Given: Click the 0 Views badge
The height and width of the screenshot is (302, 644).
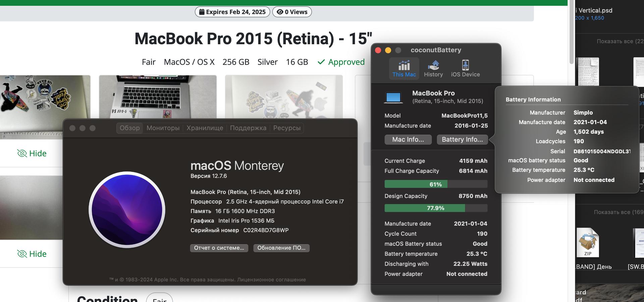Looking at the screenshot, I should [x=292, y=12].
